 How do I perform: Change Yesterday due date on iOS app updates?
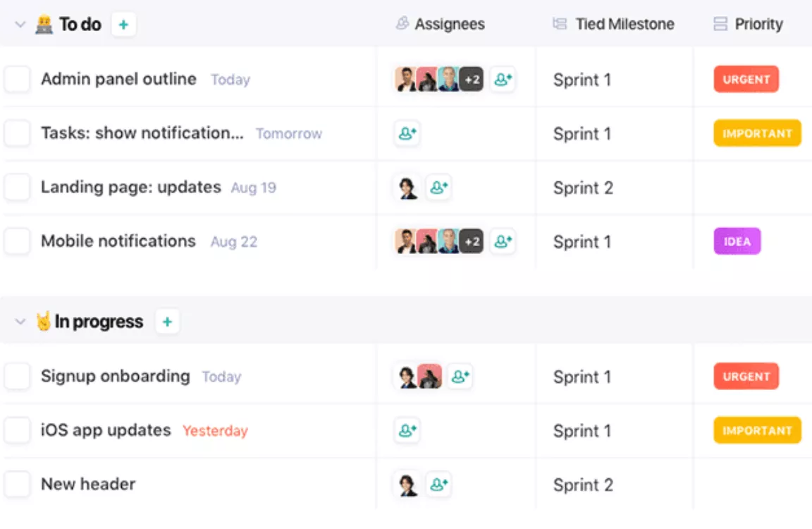click(x=216, y=430)
